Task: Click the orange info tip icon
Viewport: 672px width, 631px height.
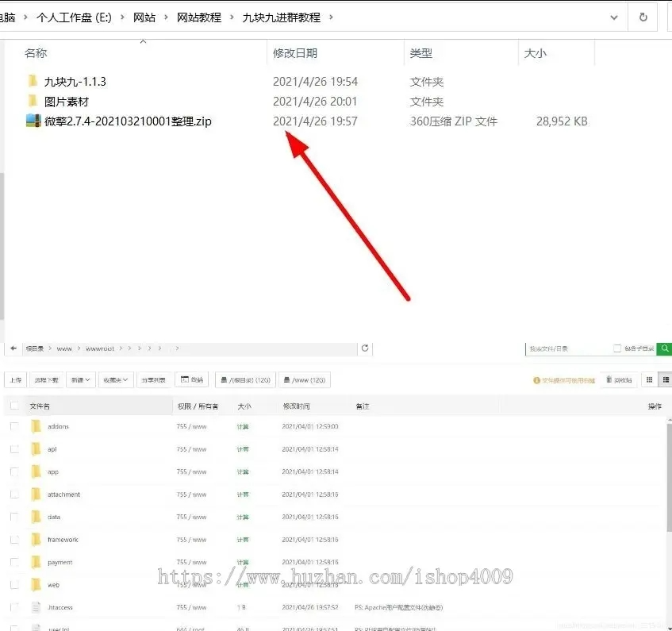Action: point(536,380)
